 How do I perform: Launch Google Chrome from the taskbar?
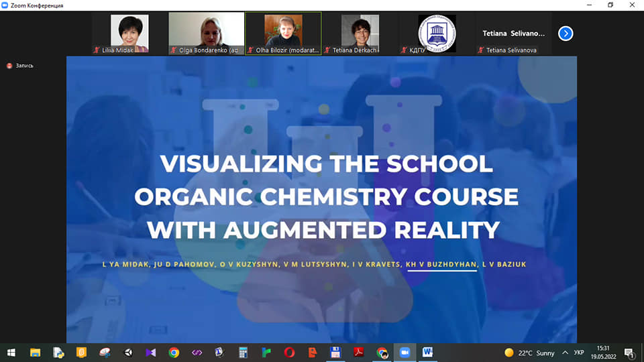click(174, 352)
